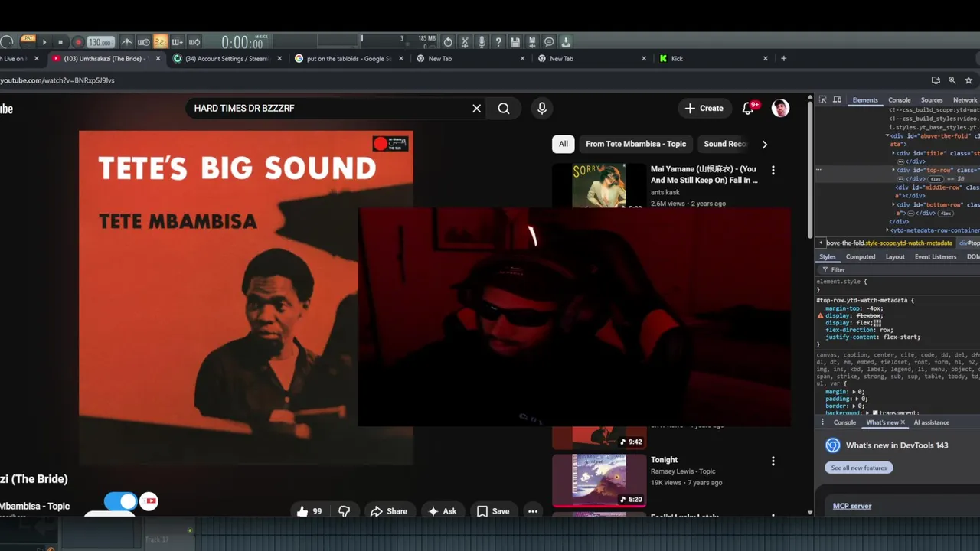This screenshot has height=551, width=980.
Task: Click the install app icon in address bar
Action: click(x=936, y=80)
